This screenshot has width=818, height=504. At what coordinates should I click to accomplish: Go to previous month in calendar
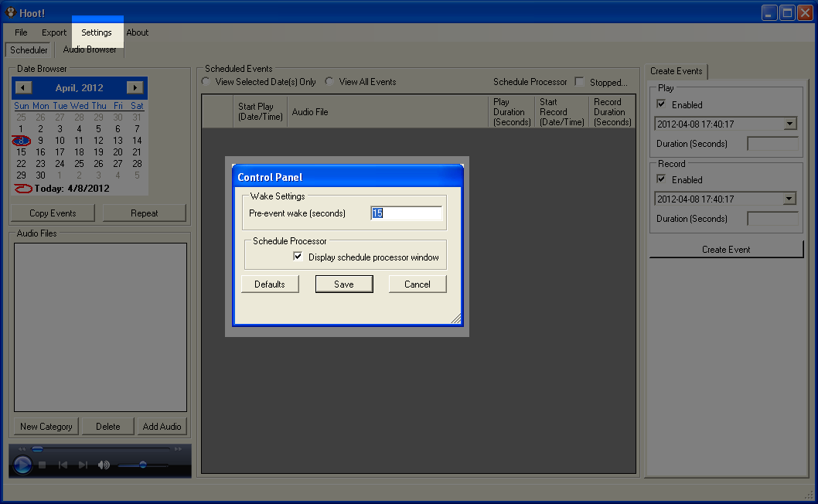24,88
